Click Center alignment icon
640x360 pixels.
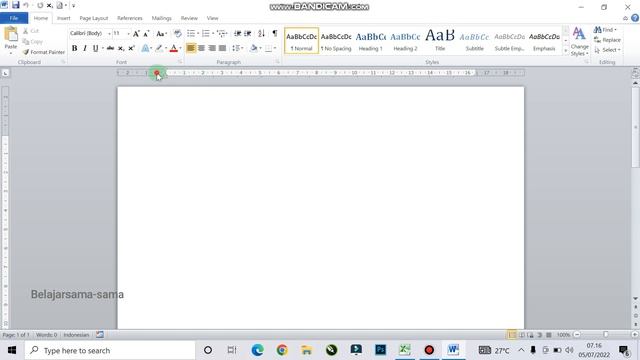[x=201, y=48]
